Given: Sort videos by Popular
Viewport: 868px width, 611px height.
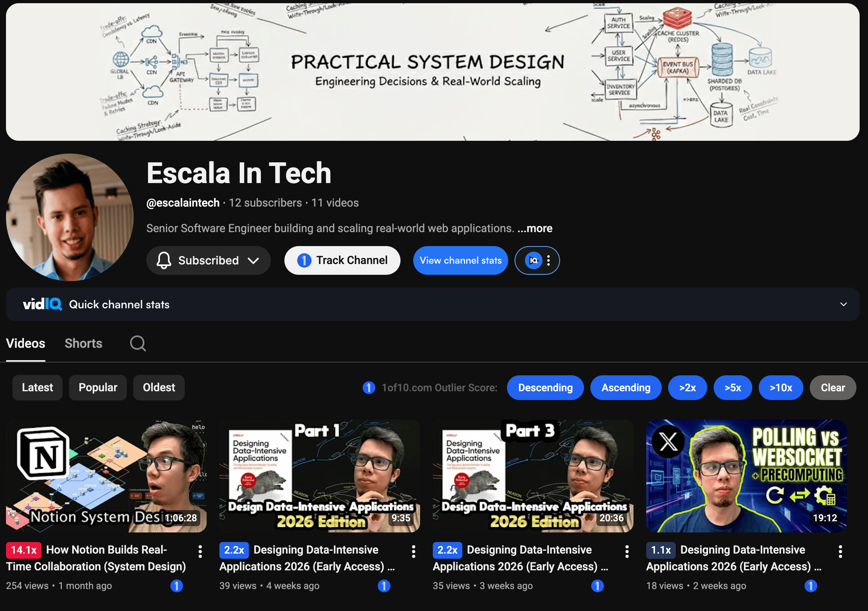Looking at the screenshot, I should [98, 387].
